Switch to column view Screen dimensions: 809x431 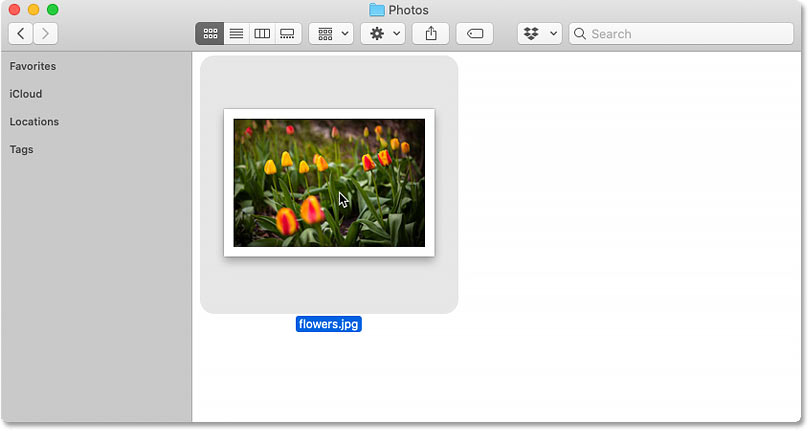point(262,34)
